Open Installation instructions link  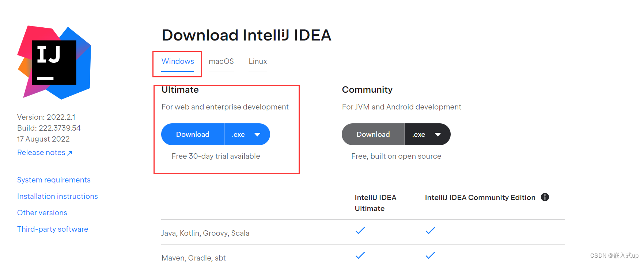pyautogui.click(x=57, y=196)
